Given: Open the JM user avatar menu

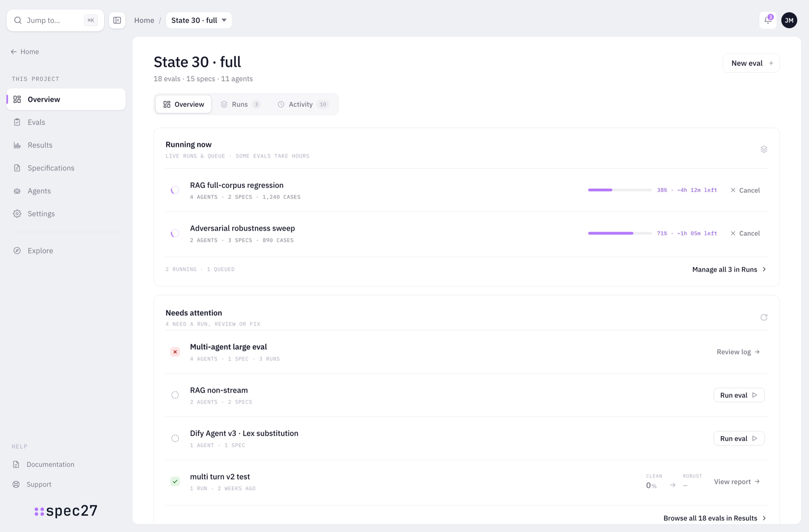Looking at the screenshot, I should [789, 20].
